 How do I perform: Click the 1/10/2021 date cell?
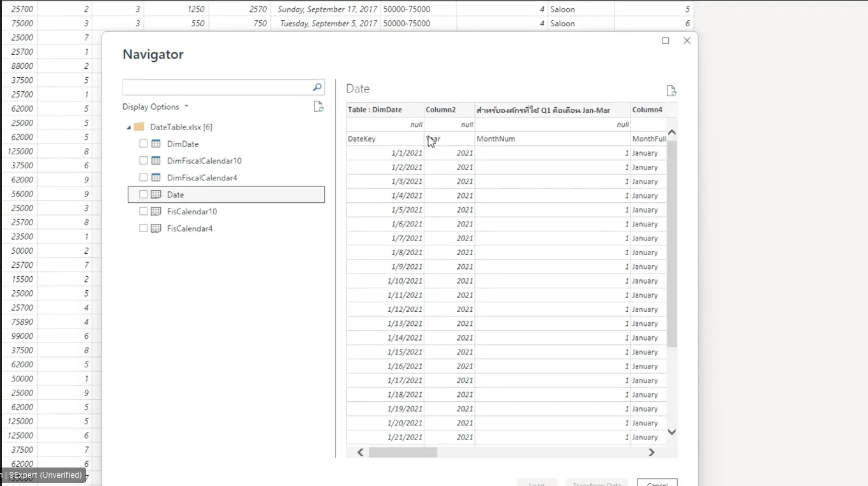[385, 281]
